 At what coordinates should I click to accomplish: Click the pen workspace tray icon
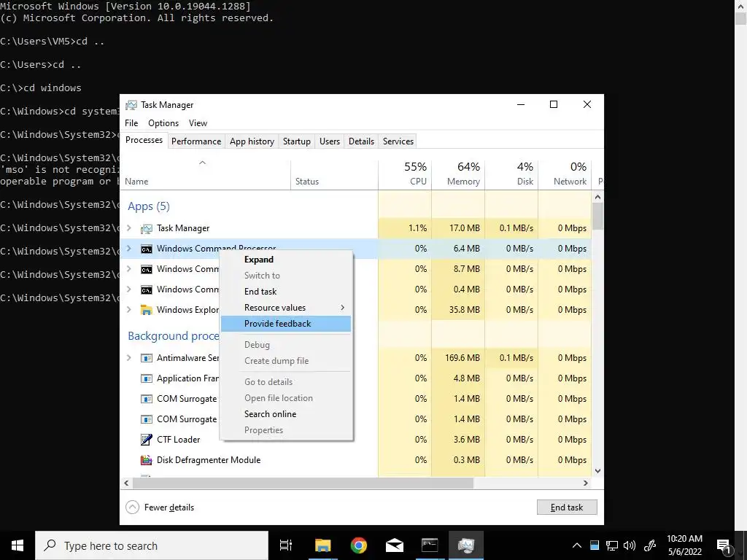point(650,545)
